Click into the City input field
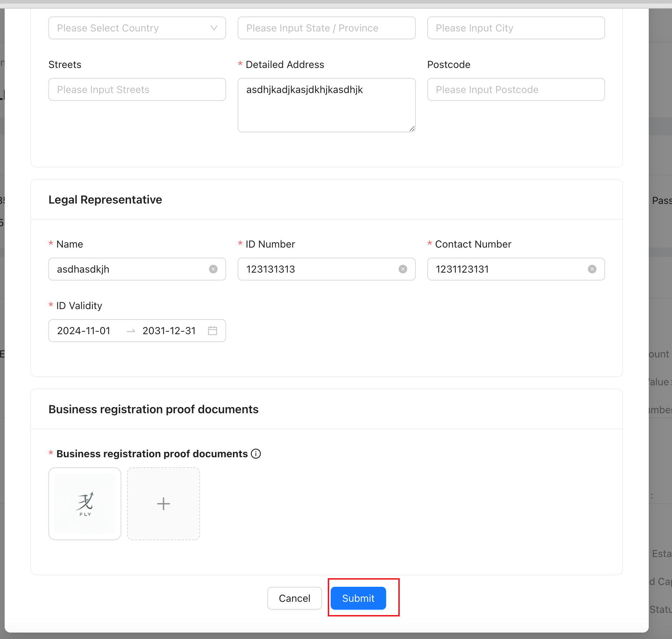This screenshot has width=672, height=639. click(x=516, y=28)
